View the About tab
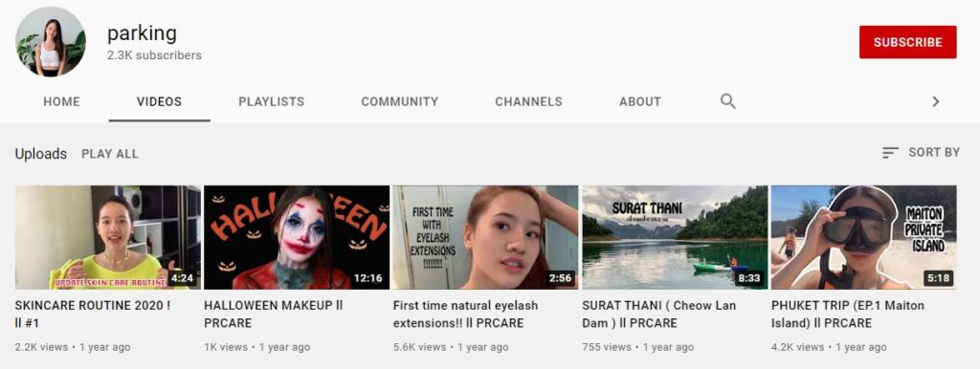This screenshot has width=980, height=369. (640, 101)
